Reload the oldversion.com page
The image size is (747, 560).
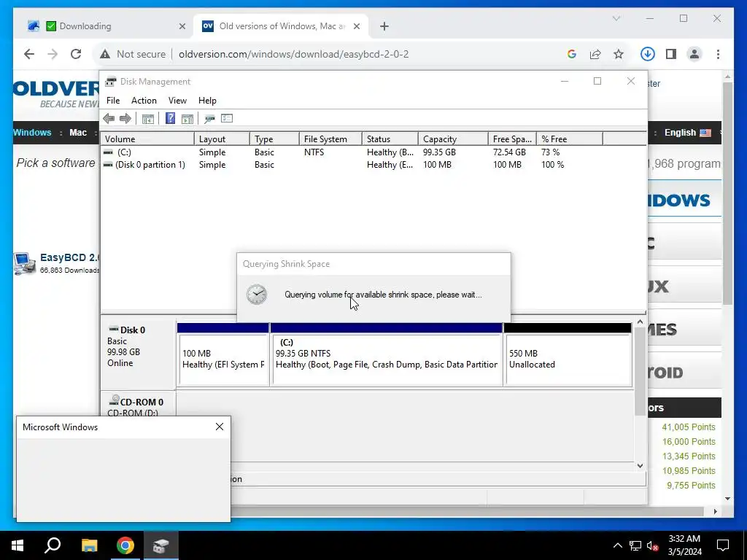click(76, 54)
